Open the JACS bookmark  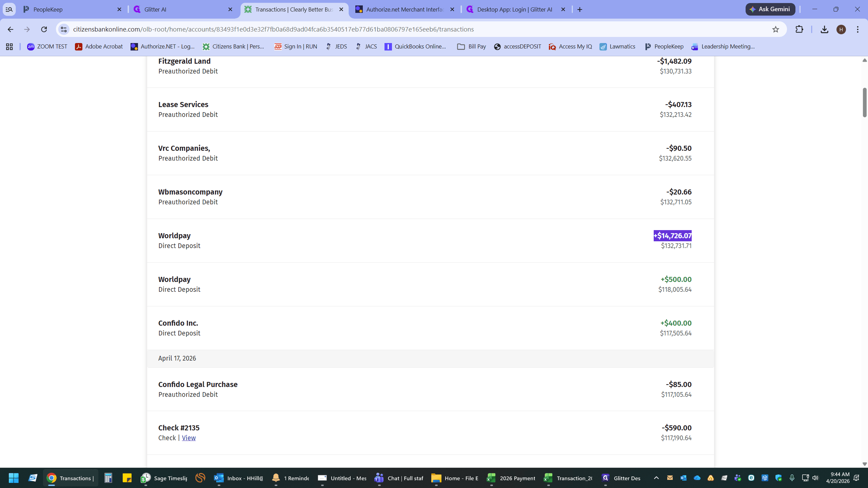point(366,46)
